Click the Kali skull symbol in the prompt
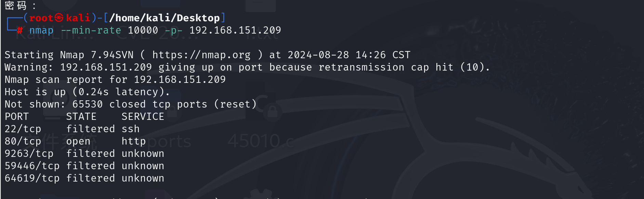This screenshot has width=644, height=199. (59, 17)
